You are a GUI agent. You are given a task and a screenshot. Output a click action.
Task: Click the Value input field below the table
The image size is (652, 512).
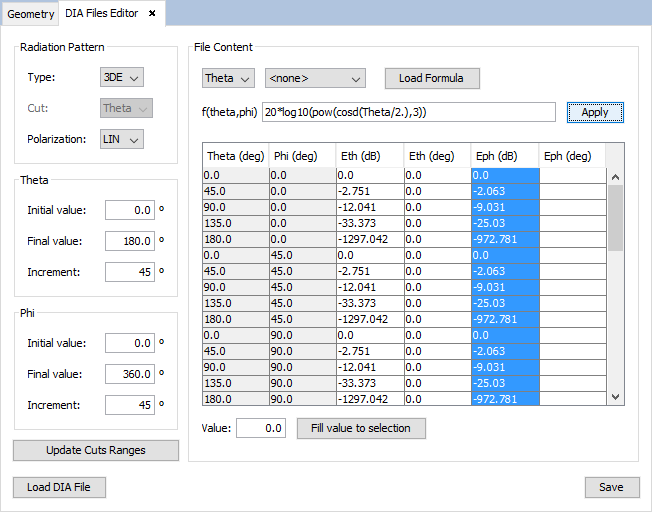point(261,428)
